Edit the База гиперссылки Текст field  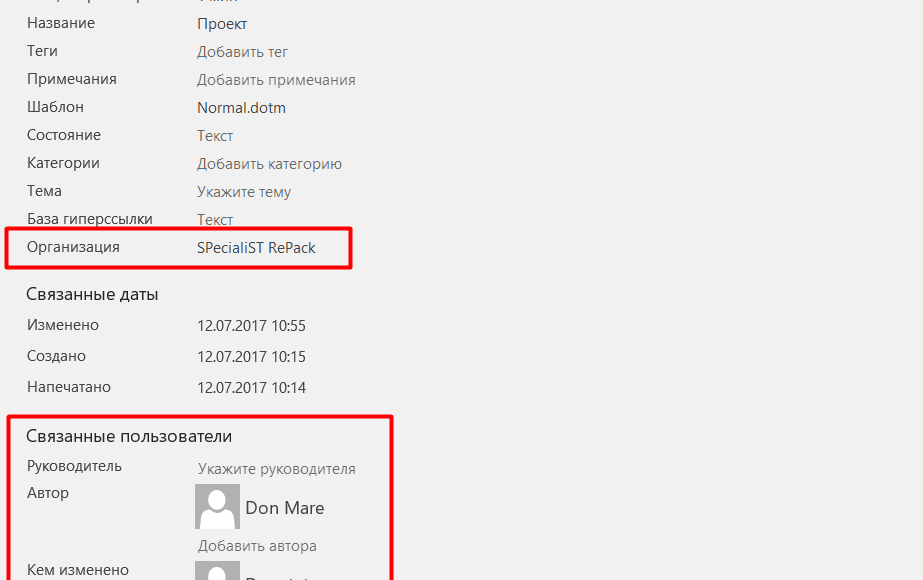(215, 220)
